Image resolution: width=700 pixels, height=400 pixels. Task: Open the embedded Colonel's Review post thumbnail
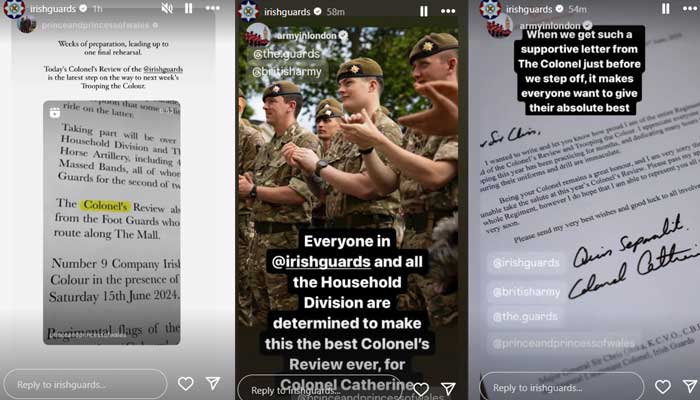point(112,222)
